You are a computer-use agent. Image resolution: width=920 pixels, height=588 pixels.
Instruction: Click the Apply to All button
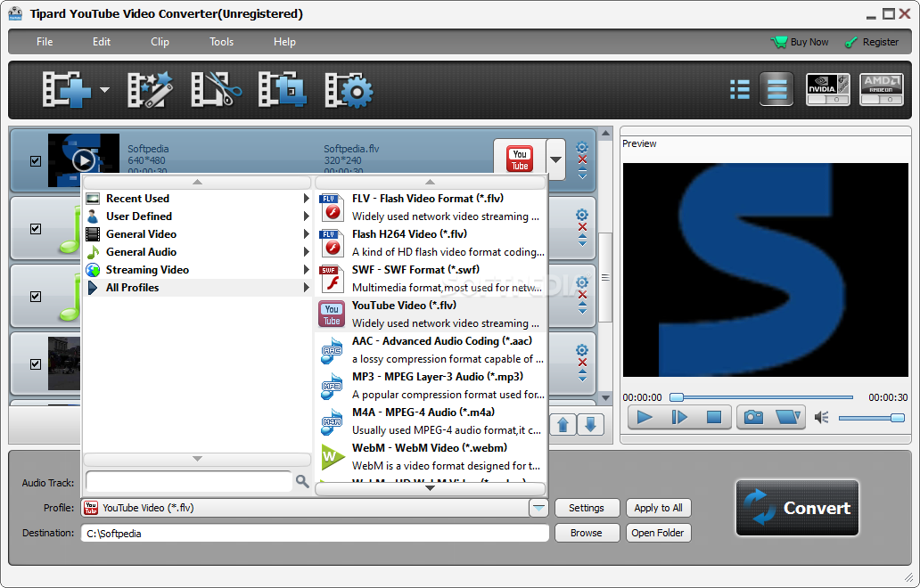point(658,508)
